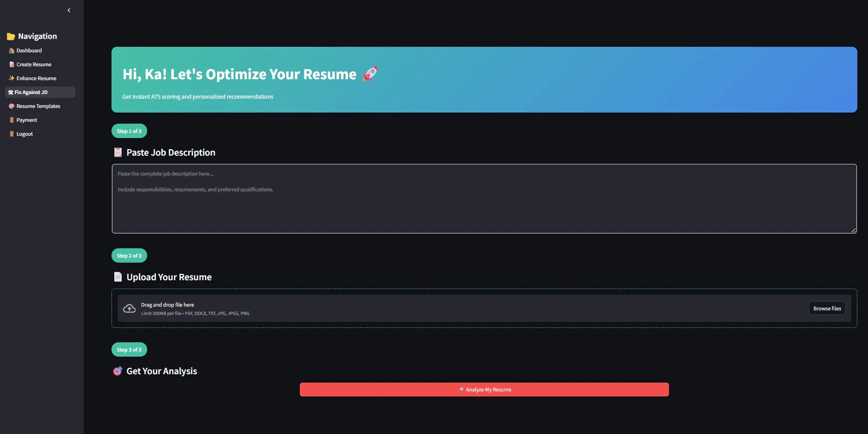Click the Enhance Resume sparkle icon

pyautogui.click(x=12, y=78)
